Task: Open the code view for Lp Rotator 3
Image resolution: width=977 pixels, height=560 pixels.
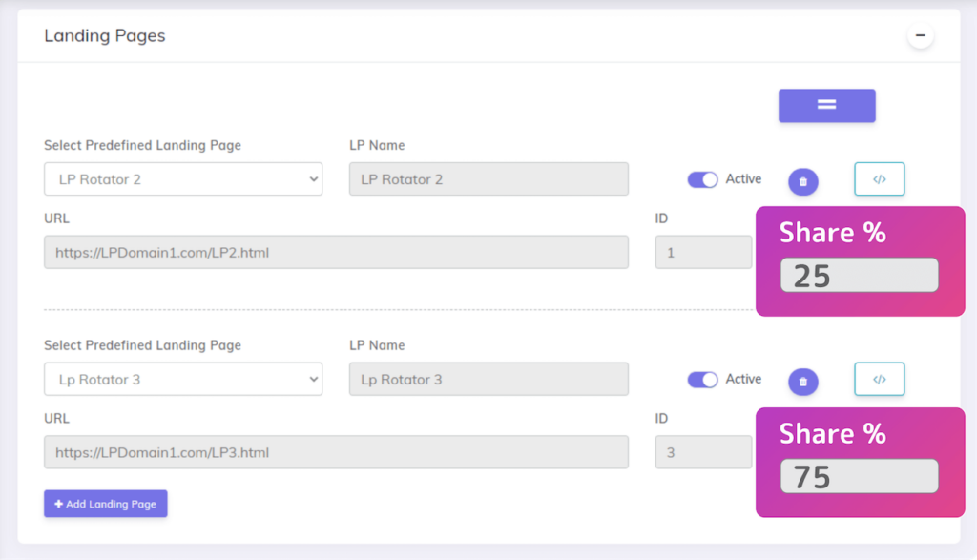Action: tap(879, 379)
